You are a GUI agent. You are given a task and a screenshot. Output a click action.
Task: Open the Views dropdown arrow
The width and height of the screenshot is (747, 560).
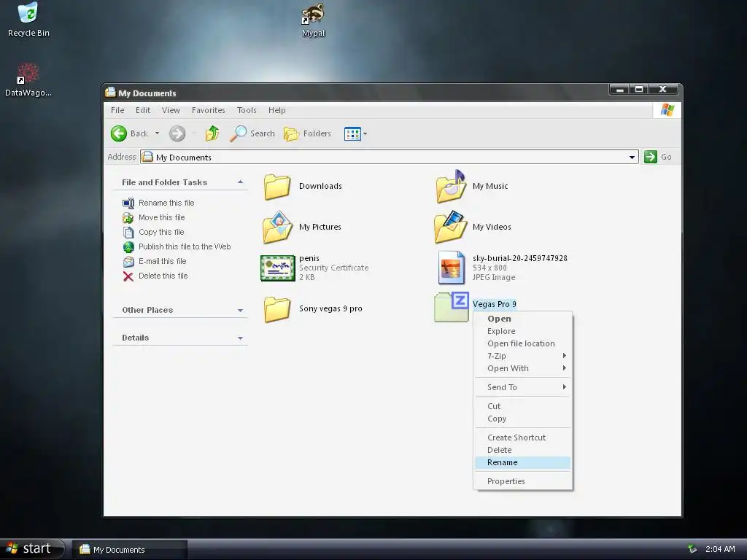click(365, 134)
